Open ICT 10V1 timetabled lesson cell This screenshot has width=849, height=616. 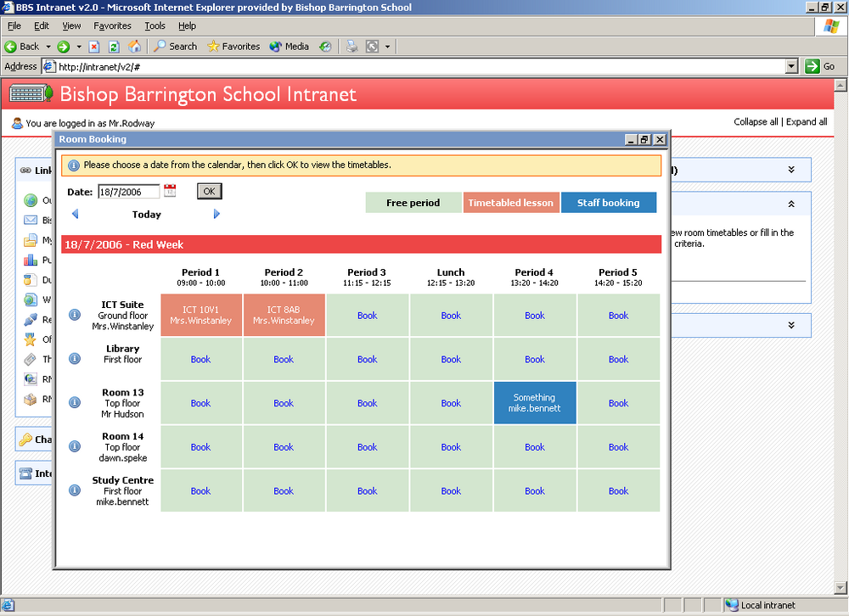(201, 315)
